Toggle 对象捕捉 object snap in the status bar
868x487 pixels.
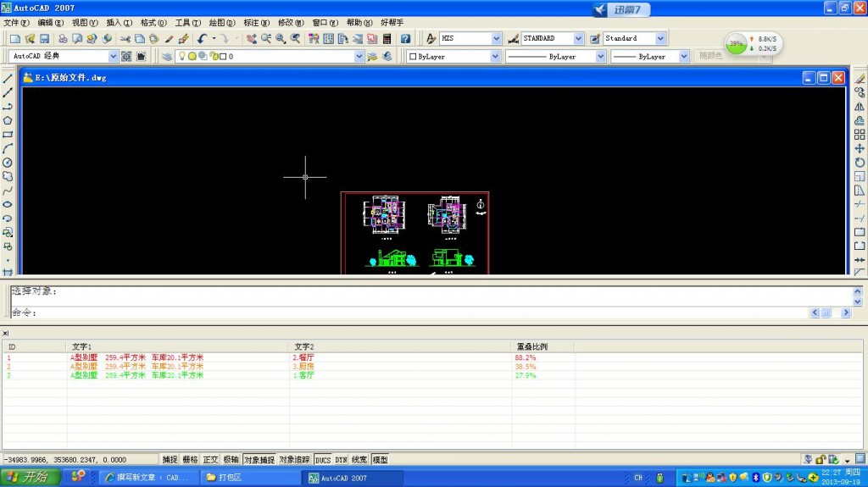[259, 459]
